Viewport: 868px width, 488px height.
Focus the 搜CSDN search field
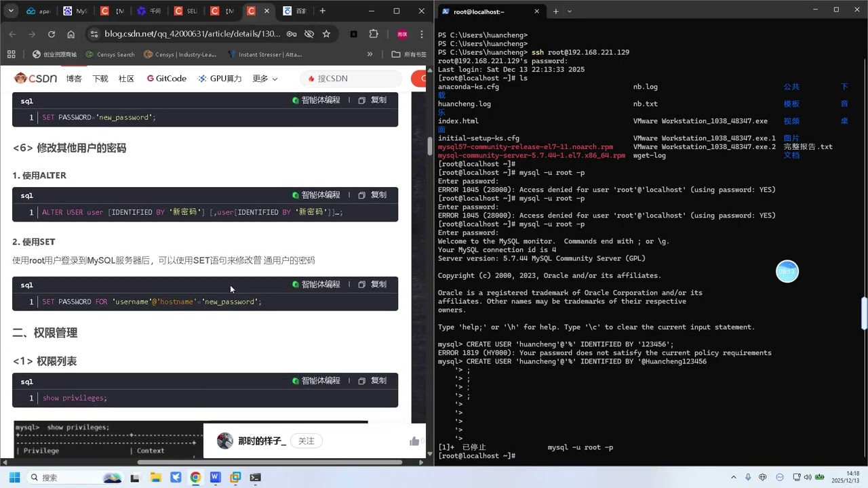351,79
